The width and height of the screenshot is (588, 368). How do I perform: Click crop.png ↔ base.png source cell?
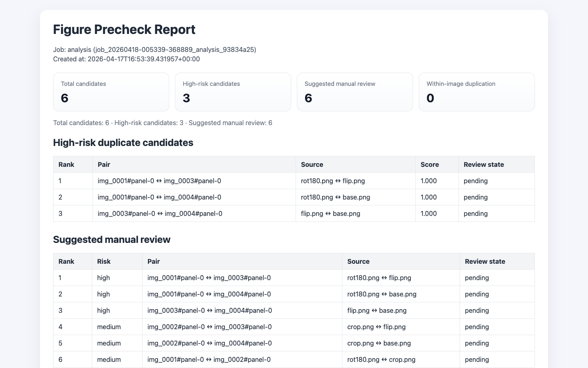[379, 343]
